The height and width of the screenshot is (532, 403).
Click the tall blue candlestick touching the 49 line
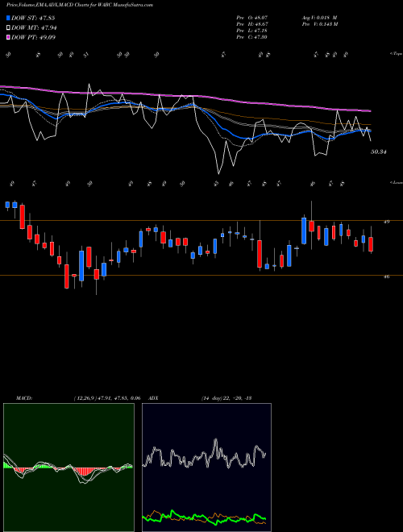coord(304,231)
